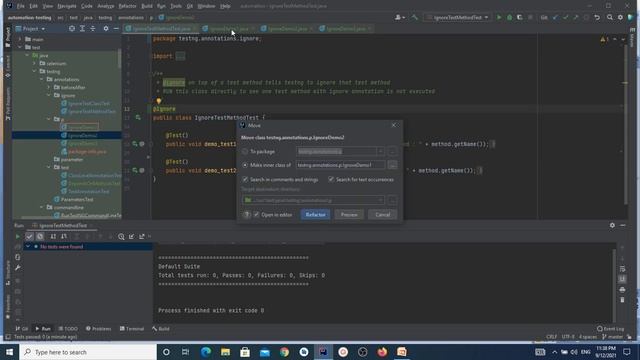Start debugging with the bug icon
The height and width of the screenshot is (360, 640).
coord(509,18)
